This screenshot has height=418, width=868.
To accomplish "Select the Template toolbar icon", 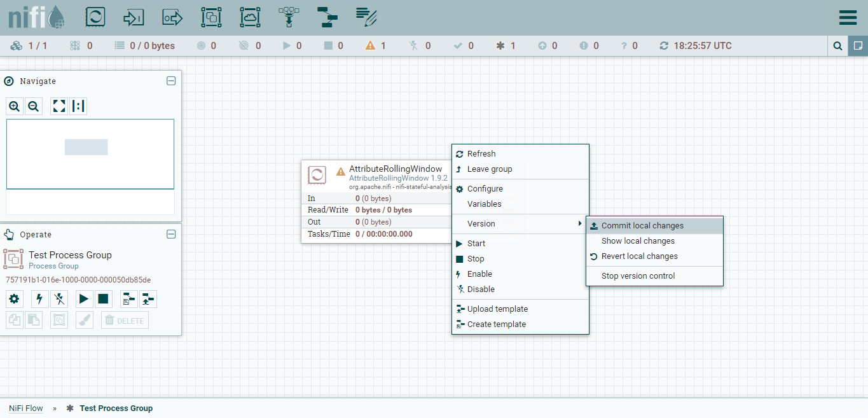I will point(327,17).
